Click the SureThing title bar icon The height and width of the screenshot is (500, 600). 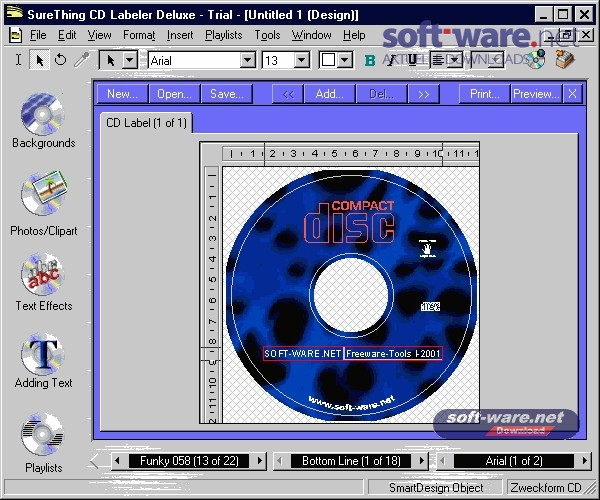[x=15, y=13]
